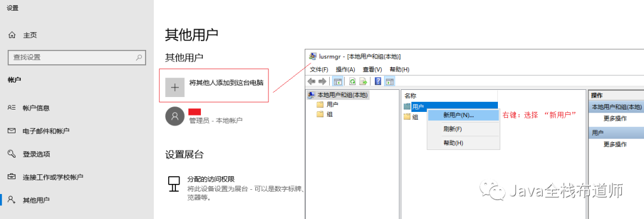Choose 帮助(H) from the context menu
Screen dimensions: 644x219
(463, 143)
